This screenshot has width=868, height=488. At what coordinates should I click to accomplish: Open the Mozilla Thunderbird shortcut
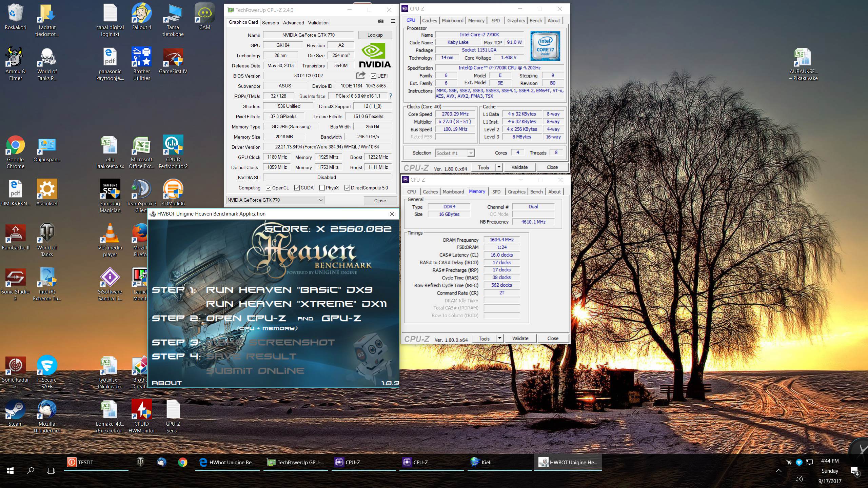(x=47, y=417)
